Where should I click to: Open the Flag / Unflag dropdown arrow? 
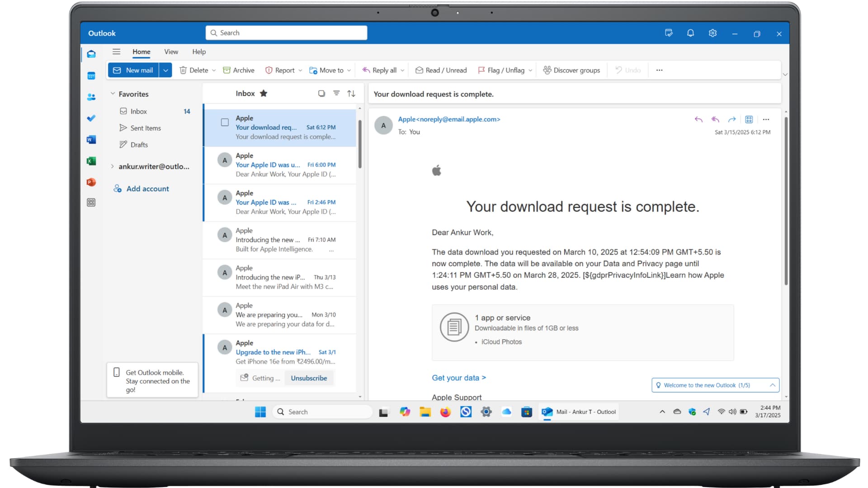click(x=530, y=70)
